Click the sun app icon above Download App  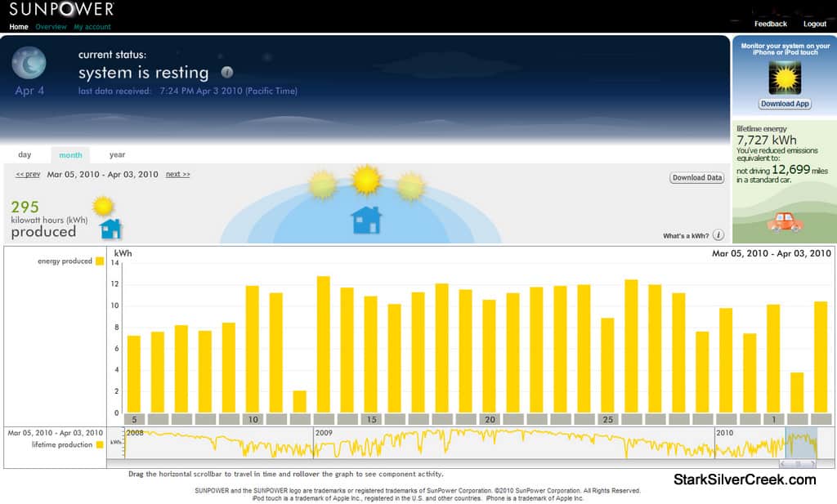pyautogui.click(x=785, y=78)
